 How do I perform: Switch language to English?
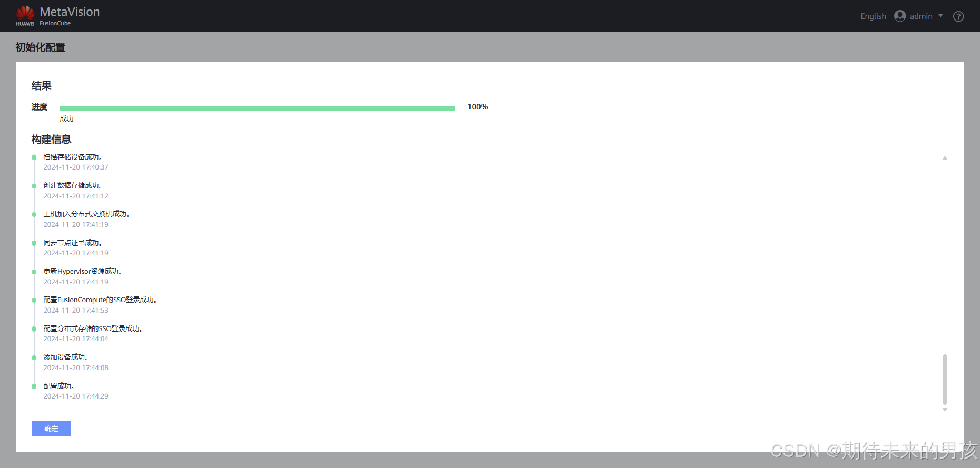(873, 16)
